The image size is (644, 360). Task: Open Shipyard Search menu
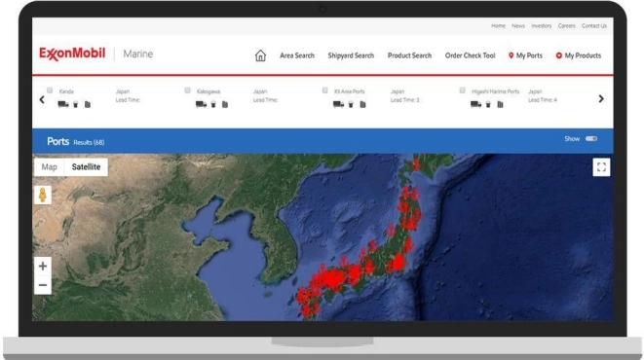click(x=351, y=55)
